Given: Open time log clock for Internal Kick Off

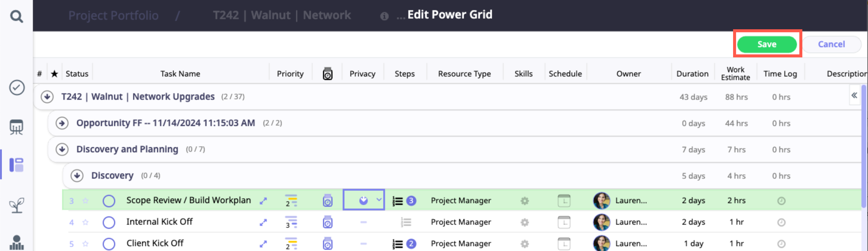Looking at the screenshot, I should pyautogui.click(x=781, y=222).
